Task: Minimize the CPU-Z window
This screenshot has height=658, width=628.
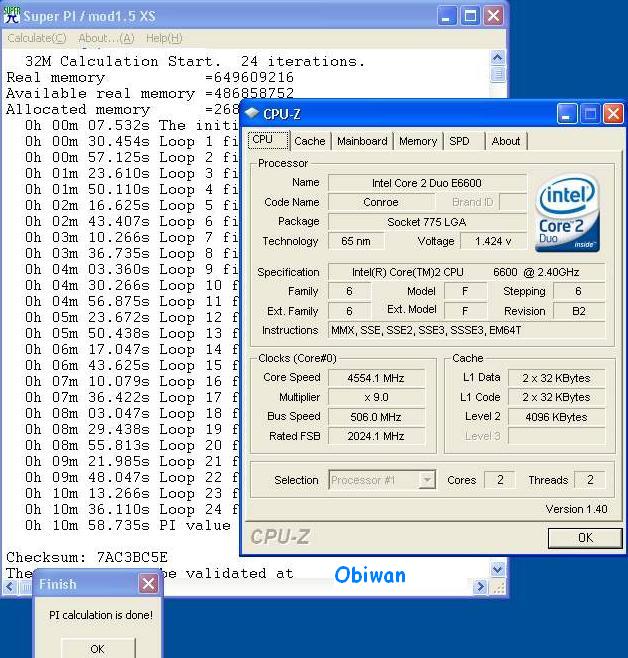Action: (x=567, y=114)
